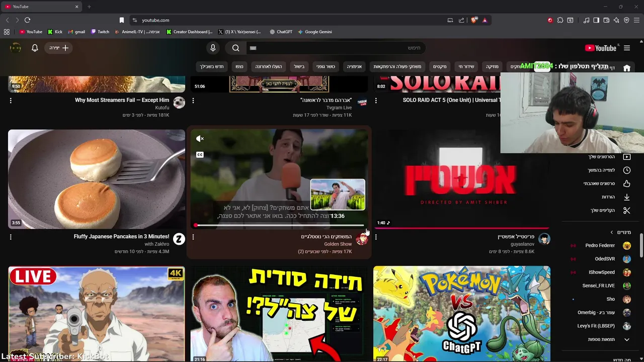Open the YouTube hamburger guide menu

(627, 48)
